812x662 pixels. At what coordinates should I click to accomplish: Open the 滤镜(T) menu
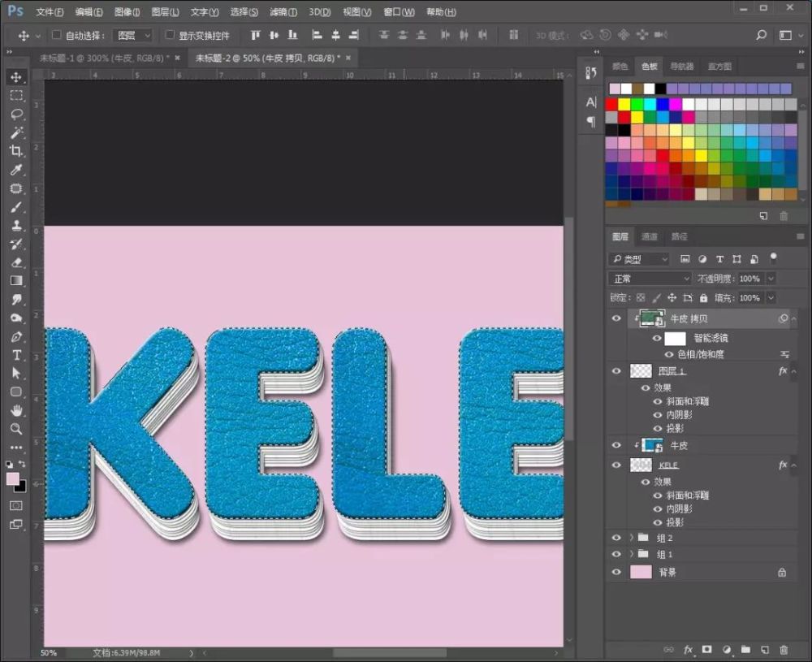(x=283, y=12)
